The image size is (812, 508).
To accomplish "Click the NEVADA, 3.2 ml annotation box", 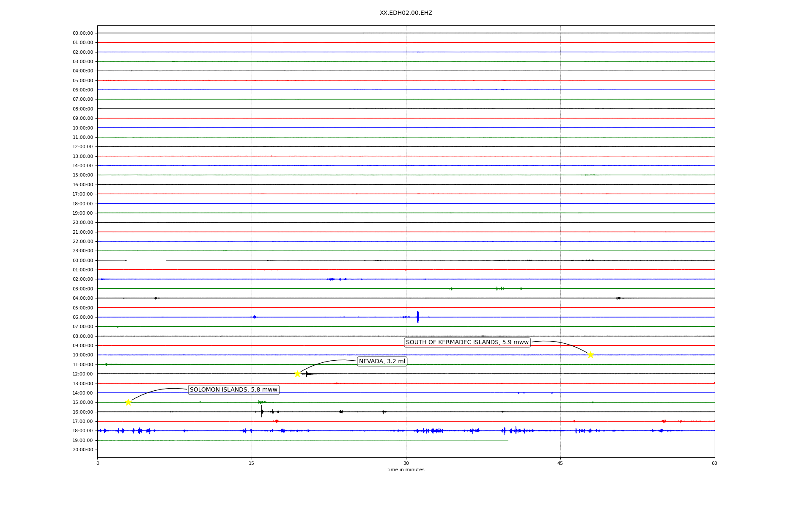I will click(x=382, y=361).
